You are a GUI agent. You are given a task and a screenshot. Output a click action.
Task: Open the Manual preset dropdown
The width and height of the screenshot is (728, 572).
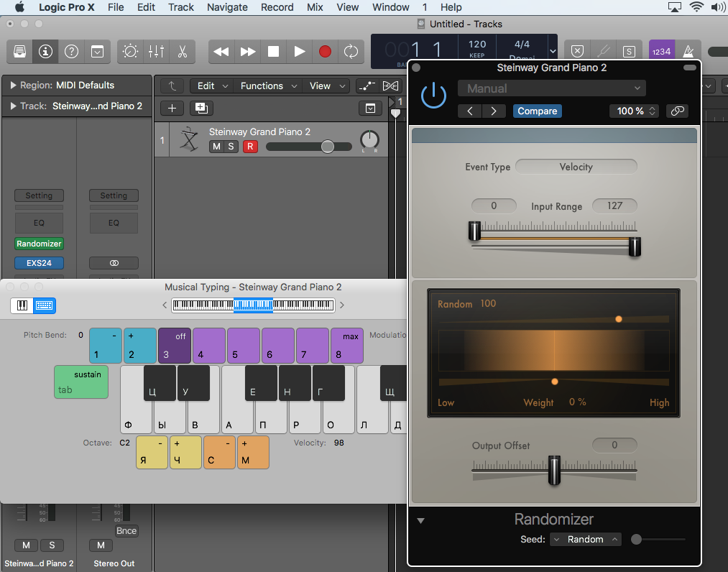(552, 88)
